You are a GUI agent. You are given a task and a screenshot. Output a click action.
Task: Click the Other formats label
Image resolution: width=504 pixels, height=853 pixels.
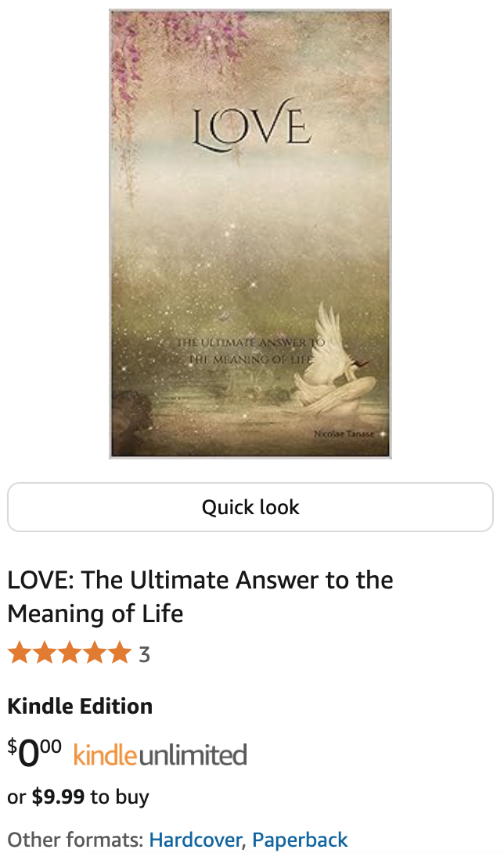click(76, 840)
